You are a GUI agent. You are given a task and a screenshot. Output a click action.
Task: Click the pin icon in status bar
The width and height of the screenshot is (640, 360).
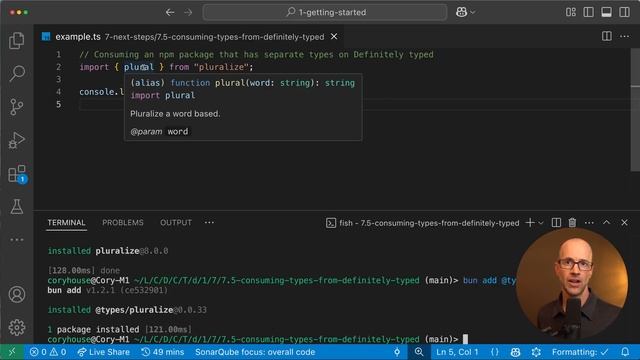coord(397,352)
